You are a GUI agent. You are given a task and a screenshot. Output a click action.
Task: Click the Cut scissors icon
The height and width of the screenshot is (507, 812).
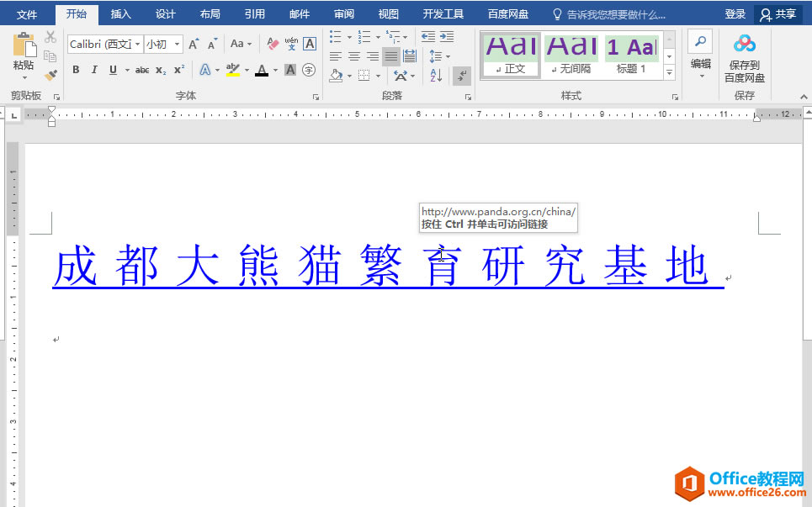[50, 37]
